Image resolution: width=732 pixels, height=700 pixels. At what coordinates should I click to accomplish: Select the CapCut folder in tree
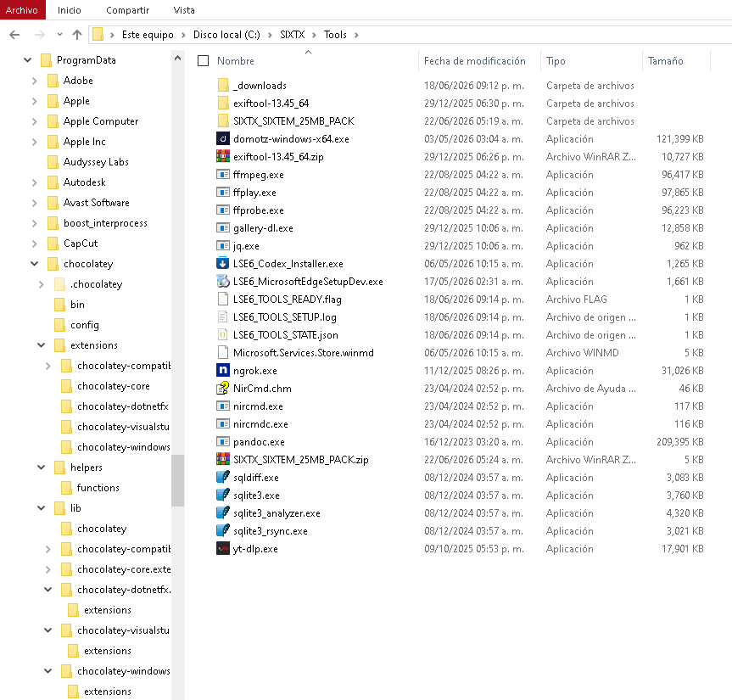click(81, 244)
